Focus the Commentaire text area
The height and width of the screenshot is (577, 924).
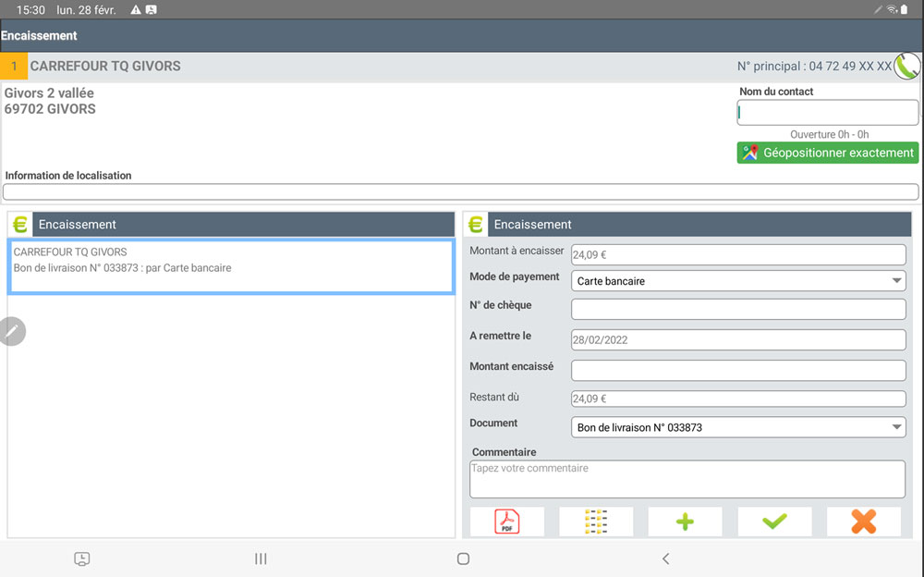pyautogui.click(x=687, y=479)
